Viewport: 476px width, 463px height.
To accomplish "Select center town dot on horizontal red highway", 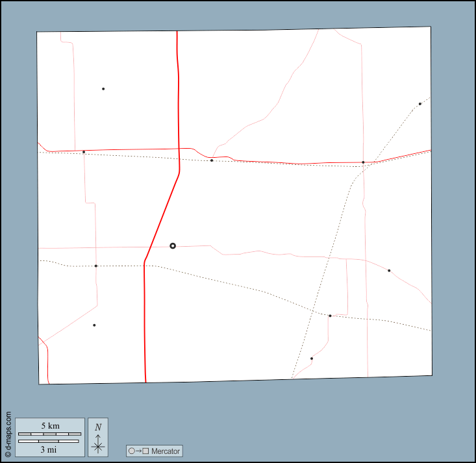I will pyautogui.click(x=212, y=160).
